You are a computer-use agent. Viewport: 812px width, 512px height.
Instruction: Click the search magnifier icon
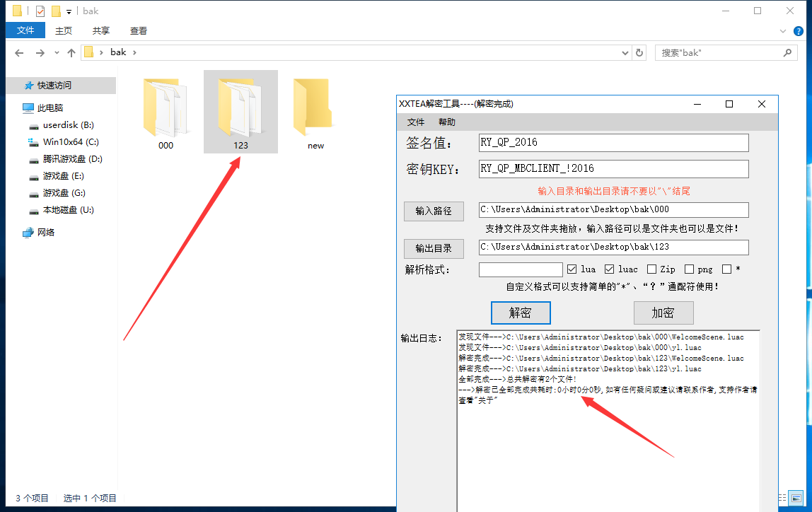tap(787, 52)
